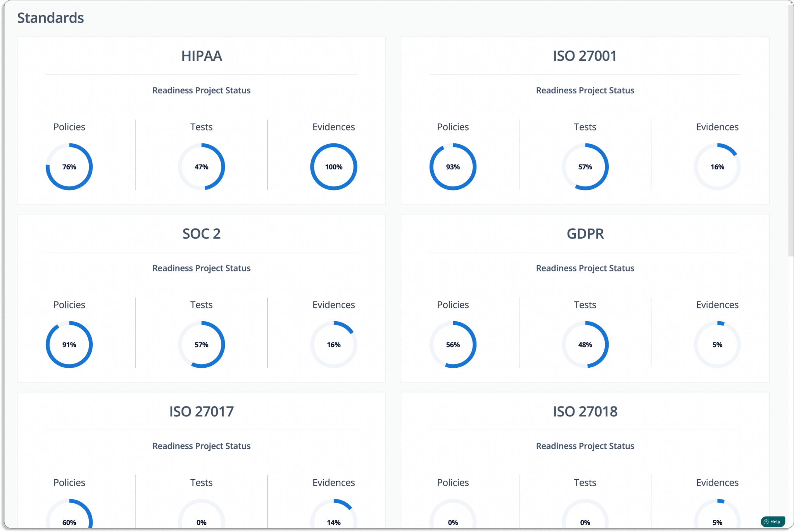The height and width of the screenshot is (532, 794).
Task: Click ISO 27018 Evidences 5% ring
Action: pos(717,514)
